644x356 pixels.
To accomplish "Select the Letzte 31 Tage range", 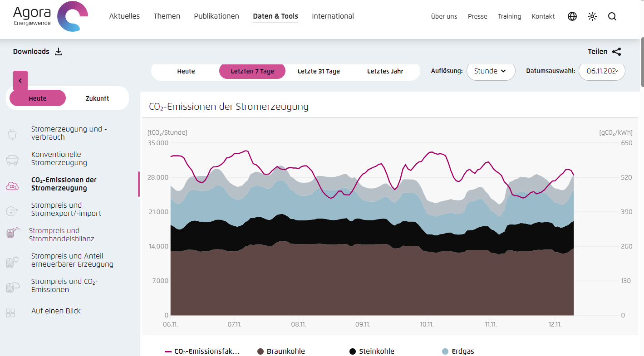I will [319, 71].
